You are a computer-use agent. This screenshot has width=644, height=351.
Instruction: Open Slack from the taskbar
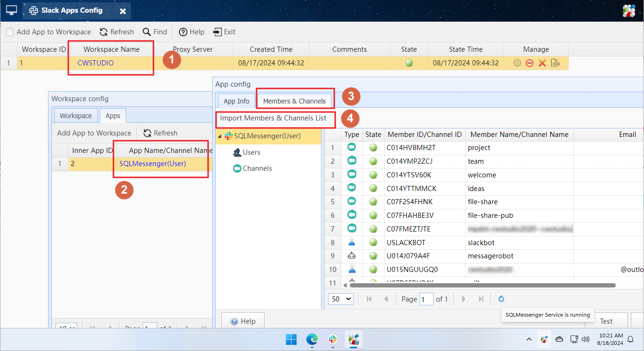point(333,339)
